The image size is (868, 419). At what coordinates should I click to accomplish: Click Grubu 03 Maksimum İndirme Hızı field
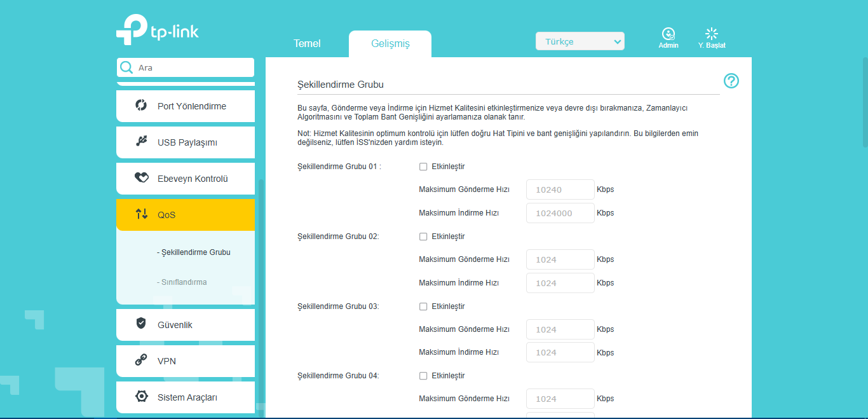coord(560,352)
